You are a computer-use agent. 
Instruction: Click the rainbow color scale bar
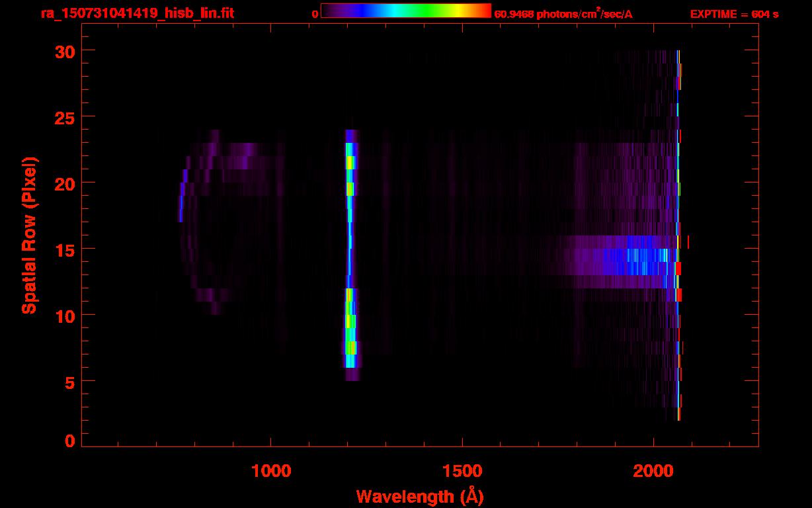pyautogui.click(x=406, y=11)
